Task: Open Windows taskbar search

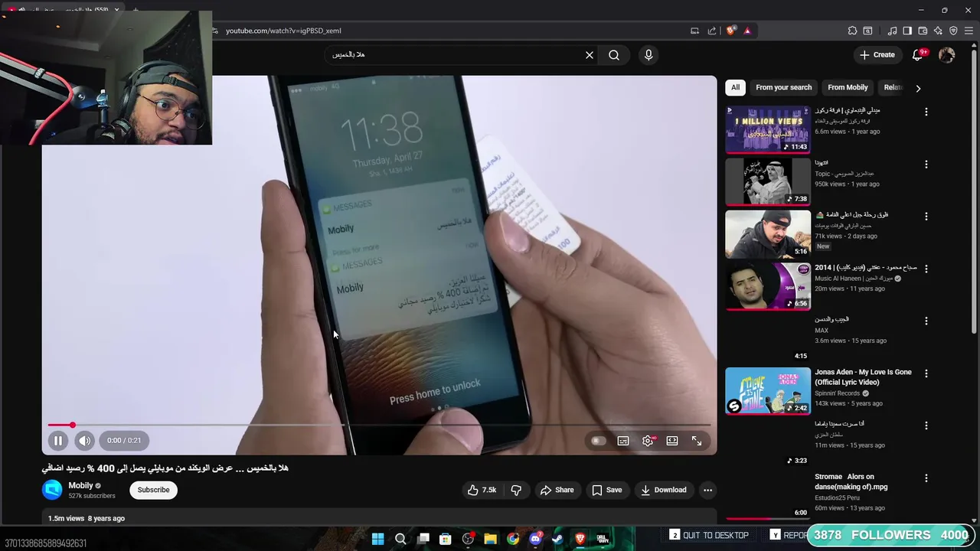Action: coord(400,539)
